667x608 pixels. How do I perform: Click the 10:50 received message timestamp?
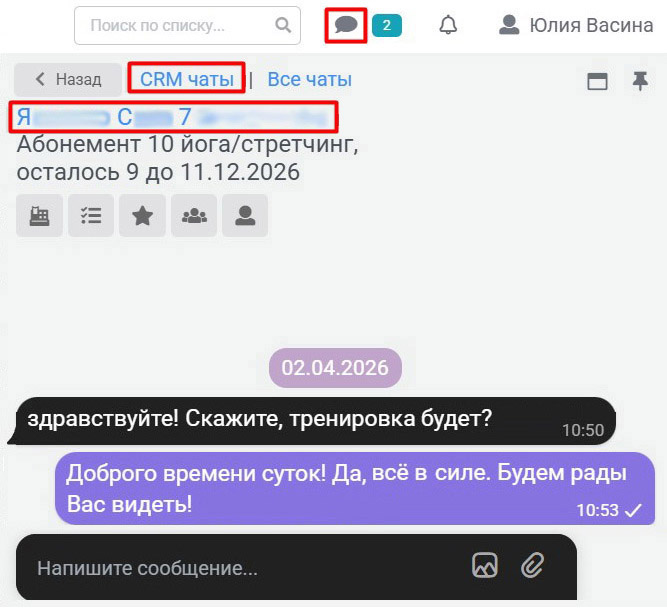(x=583, y=430)
